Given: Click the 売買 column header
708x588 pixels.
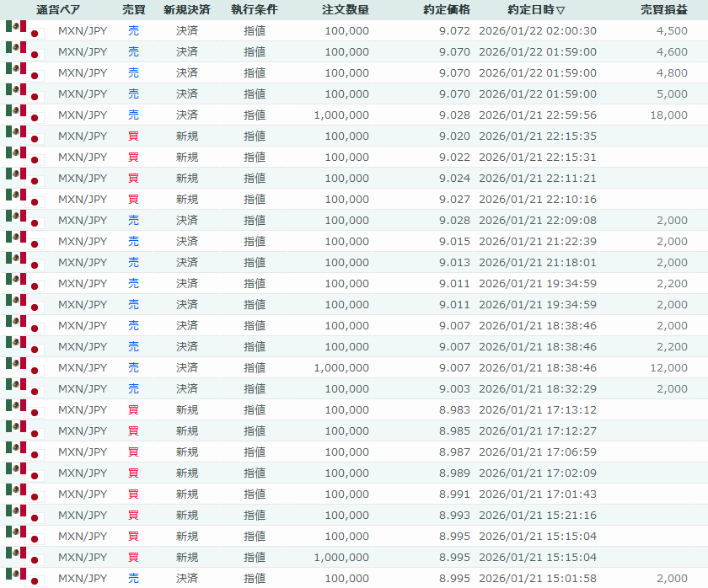Looking at the screenshot, I should 133,10.
